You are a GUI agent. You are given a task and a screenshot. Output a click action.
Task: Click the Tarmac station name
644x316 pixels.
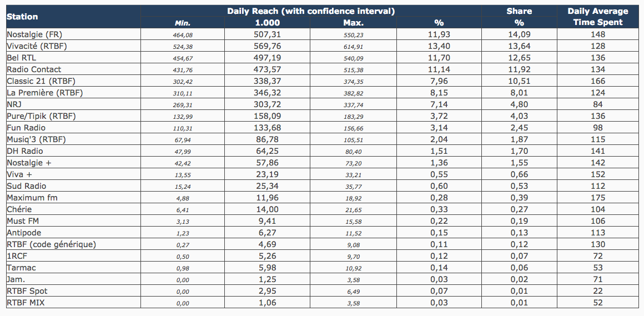tap(21, 268)
